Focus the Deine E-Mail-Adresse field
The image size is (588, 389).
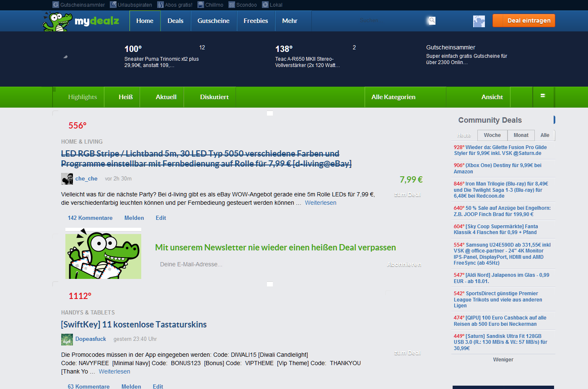click(x=268, y=265)
